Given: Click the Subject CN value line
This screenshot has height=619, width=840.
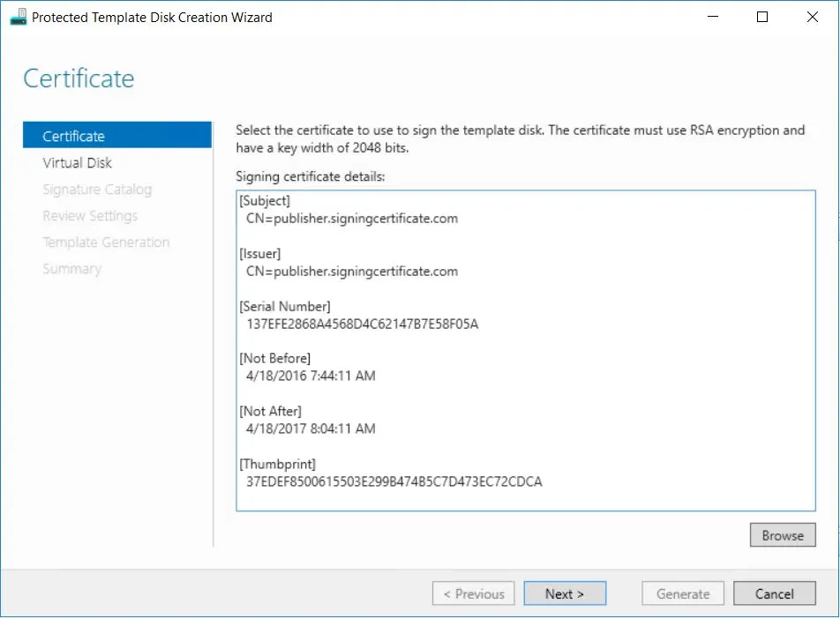Looking at the screenshot, I should pyautogui.click(x=352, y=218).
